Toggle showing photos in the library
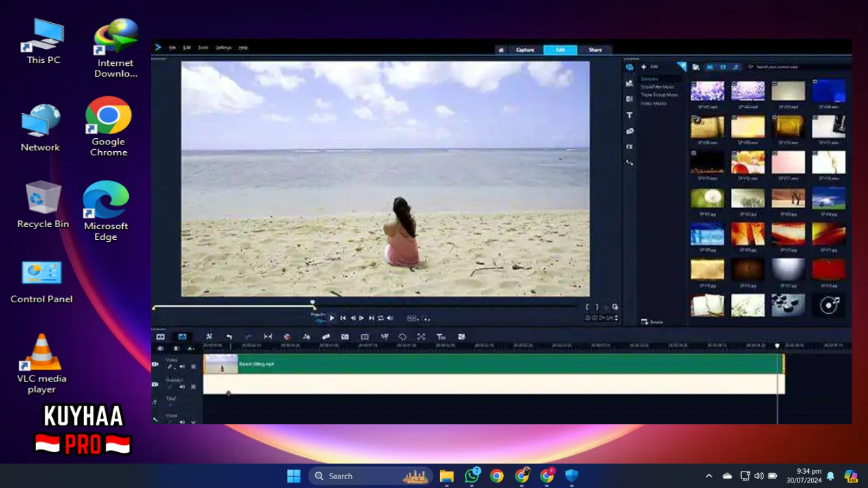 (x=723, y=67)
